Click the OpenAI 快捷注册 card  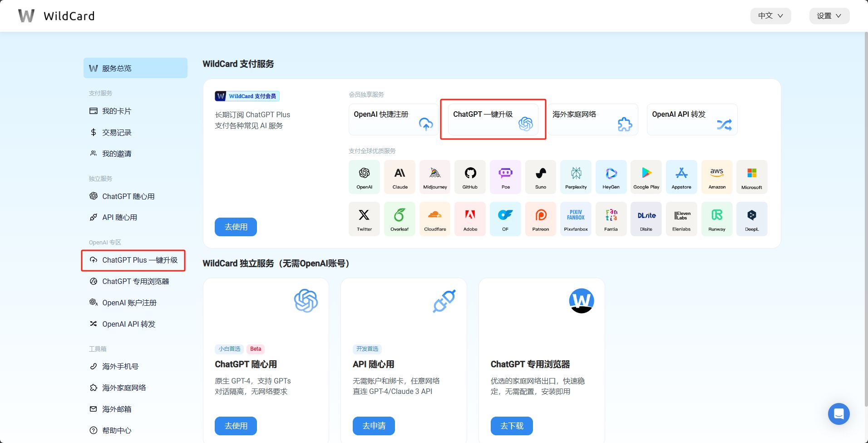[394, 119]
